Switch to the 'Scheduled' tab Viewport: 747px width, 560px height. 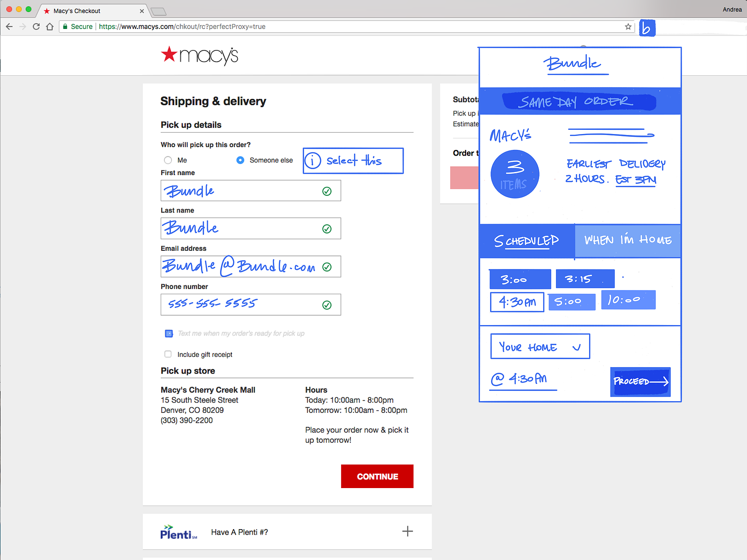click(x=527, y=241)
